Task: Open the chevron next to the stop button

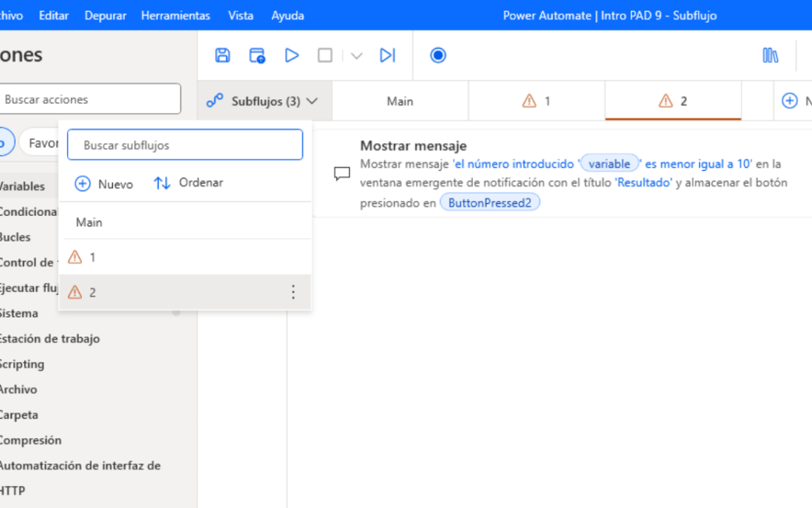Action: [356, 55]
